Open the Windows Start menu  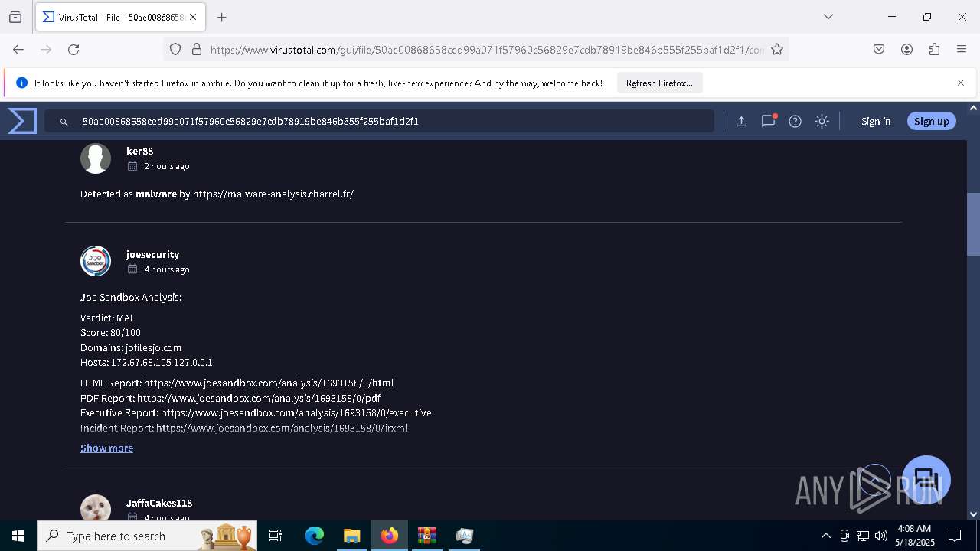tap(18, 536)
